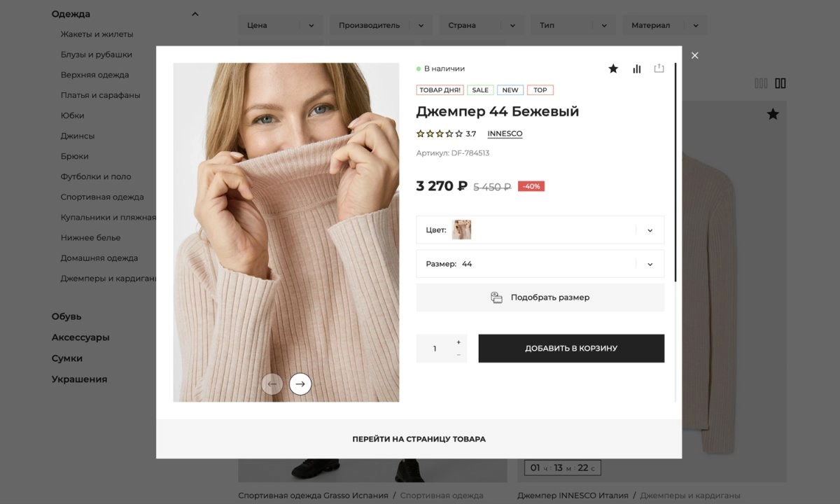
Task: Increase quantity with the plus stepper
Action: click(458, 342)
